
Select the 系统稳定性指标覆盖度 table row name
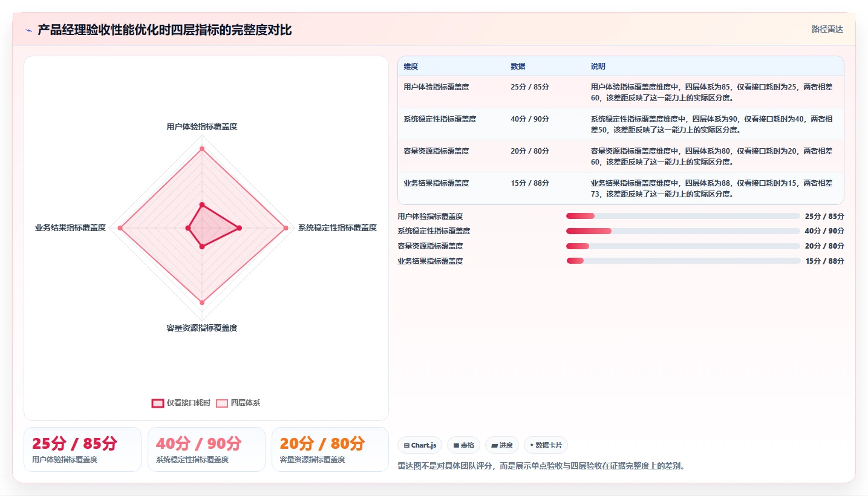[x=440, y=119]
